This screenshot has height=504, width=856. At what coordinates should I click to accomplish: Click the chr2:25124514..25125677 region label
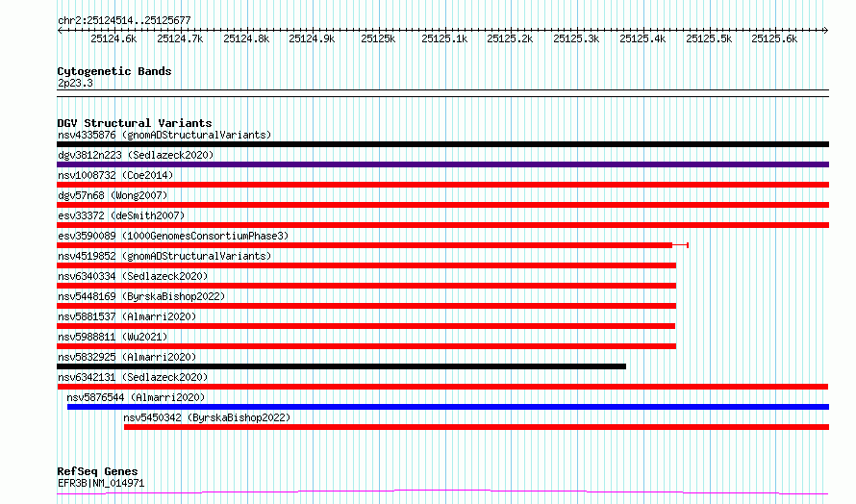click(x=124, y=20)
